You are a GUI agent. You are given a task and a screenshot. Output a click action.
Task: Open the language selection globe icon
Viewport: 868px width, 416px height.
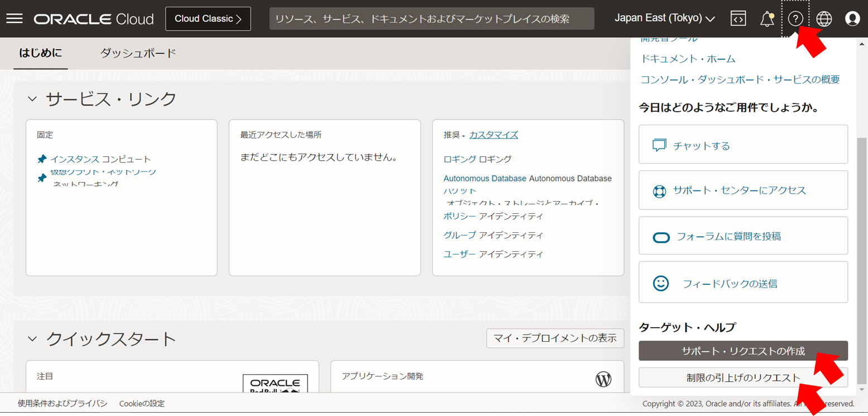coord(824,18)
